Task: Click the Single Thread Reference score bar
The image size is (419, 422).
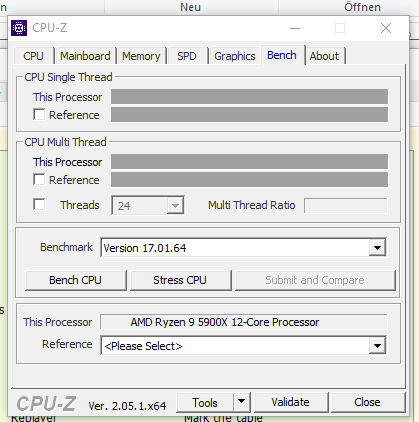Action: point(249,115)
